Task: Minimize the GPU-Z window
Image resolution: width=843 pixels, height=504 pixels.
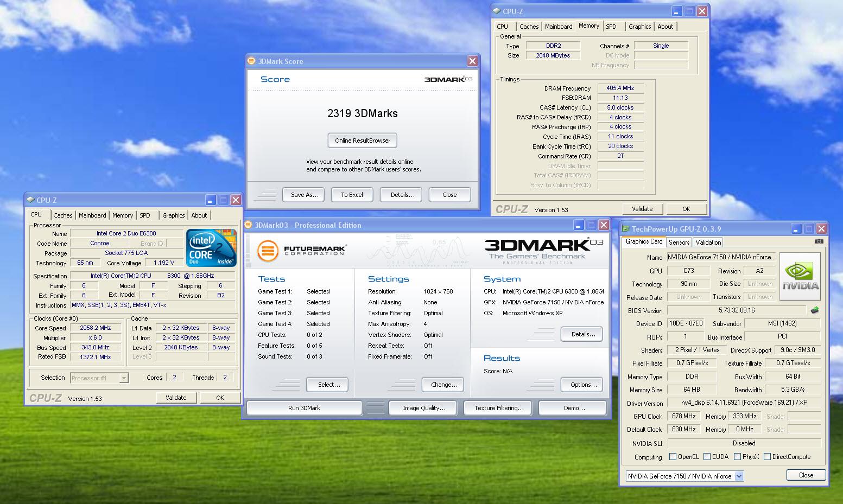Action: point(796,229)
